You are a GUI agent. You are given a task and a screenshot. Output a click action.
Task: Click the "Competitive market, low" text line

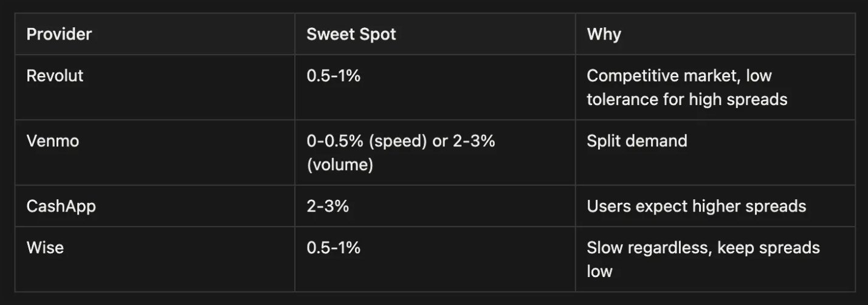pos(679,76)
